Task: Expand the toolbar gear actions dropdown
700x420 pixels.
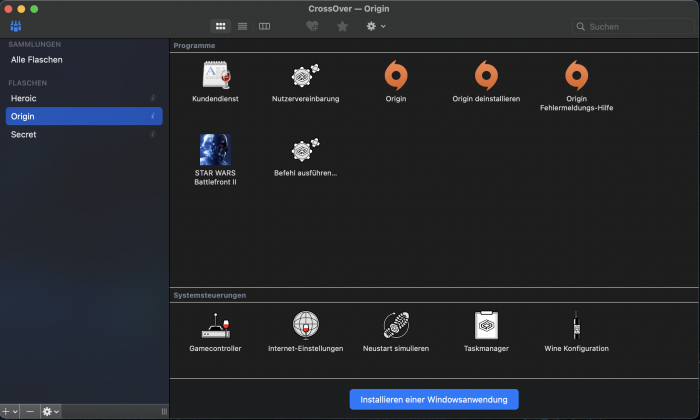Action: pos(376,26)
